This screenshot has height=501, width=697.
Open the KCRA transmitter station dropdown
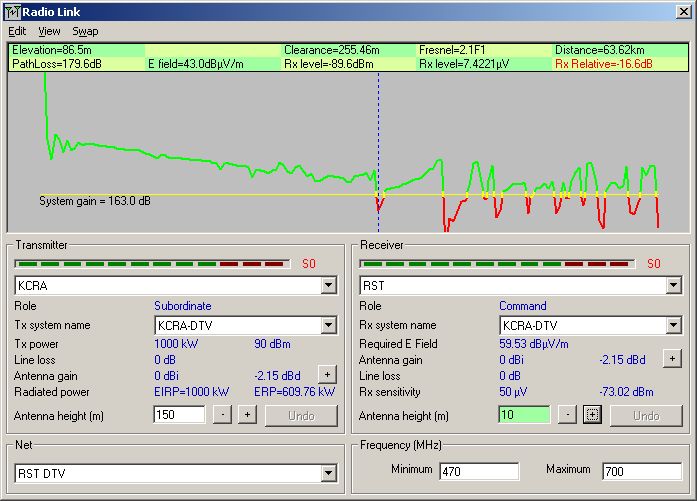click(x=329, y=286)
